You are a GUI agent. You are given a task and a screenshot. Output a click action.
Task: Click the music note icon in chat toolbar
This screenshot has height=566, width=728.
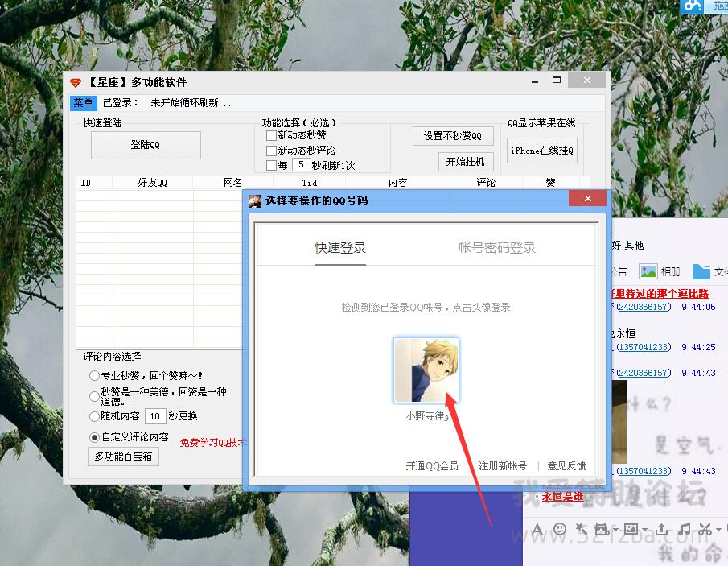tap(684, 529)
